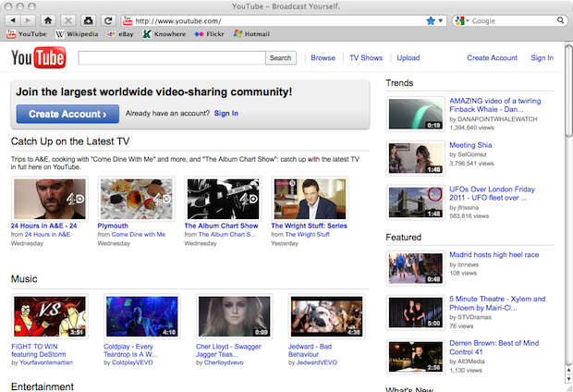Open the eBay bookmark
Viewport: 573px width, 392px height.
click(x=120, y=34)
